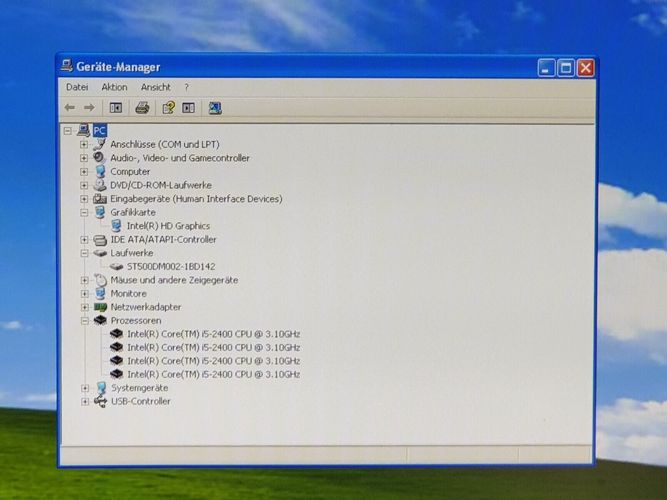Collapse the Laufwerke node
Screen dimensions: 667x500
point(84,253)
